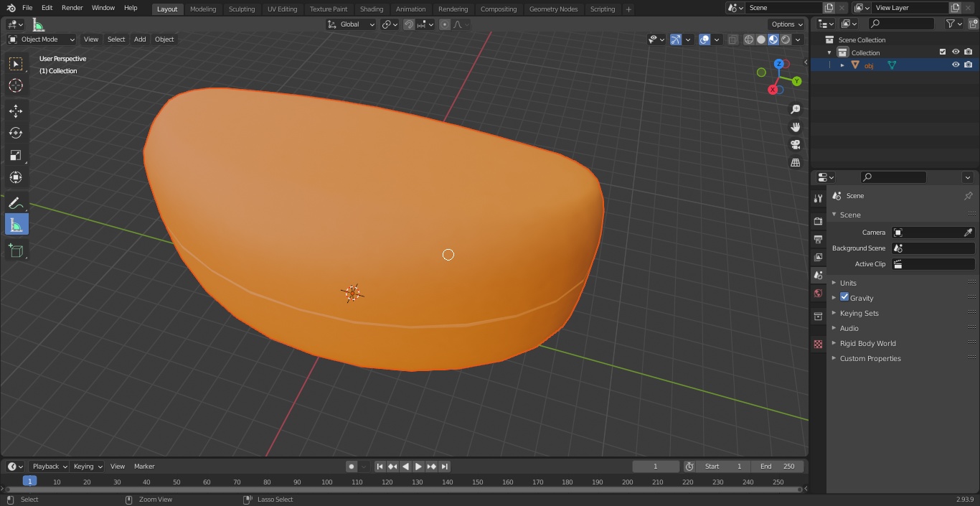
Task: Open the View Layer properties tab
Action: point(818,257)
